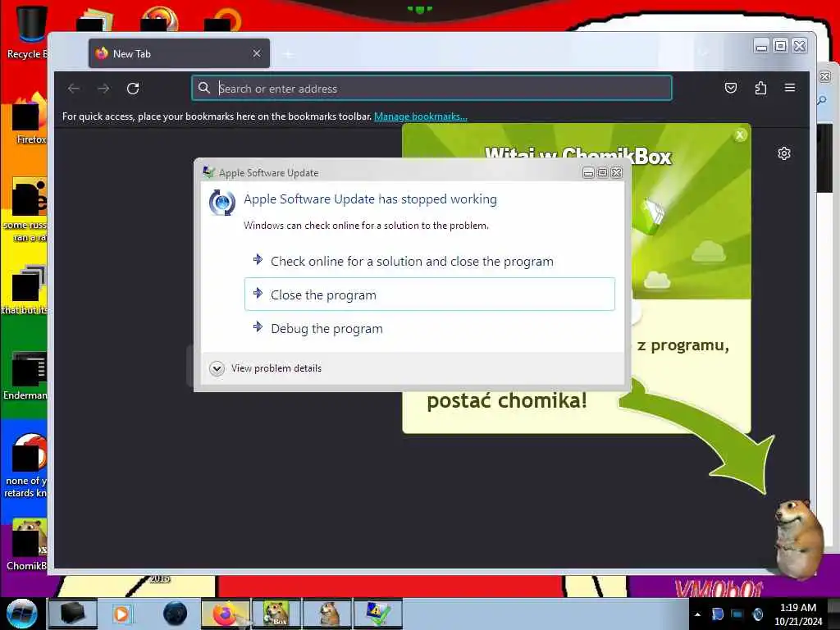Maximize the Apple Software Update dialog
Screen dimensions: 840x630
(x=602, y=172)
